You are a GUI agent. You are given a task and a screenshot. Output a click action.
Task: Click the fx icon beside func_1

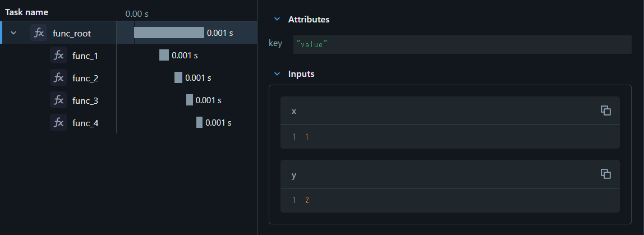coord(58,56)
